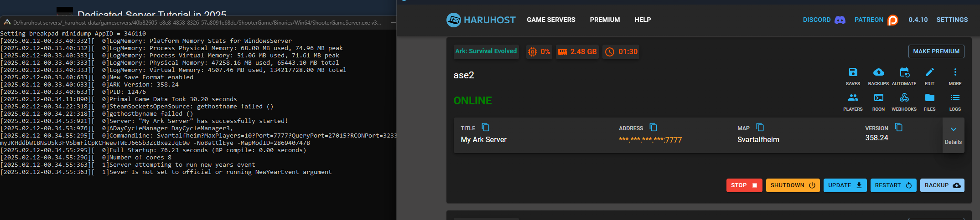This screenshot has width=980, height=220.
Task: Click the CPU usage 0% indicator
Action: point(539,52)
